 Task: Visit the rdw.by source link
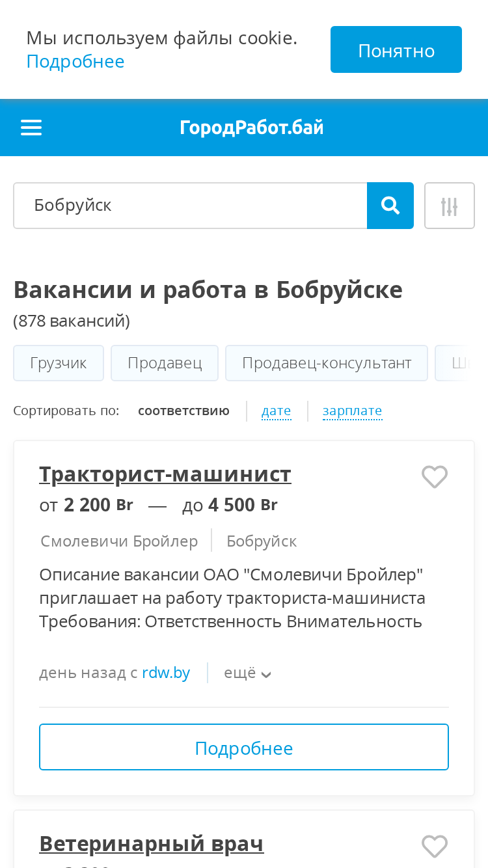pyautogui.click(x=166, y=672)
